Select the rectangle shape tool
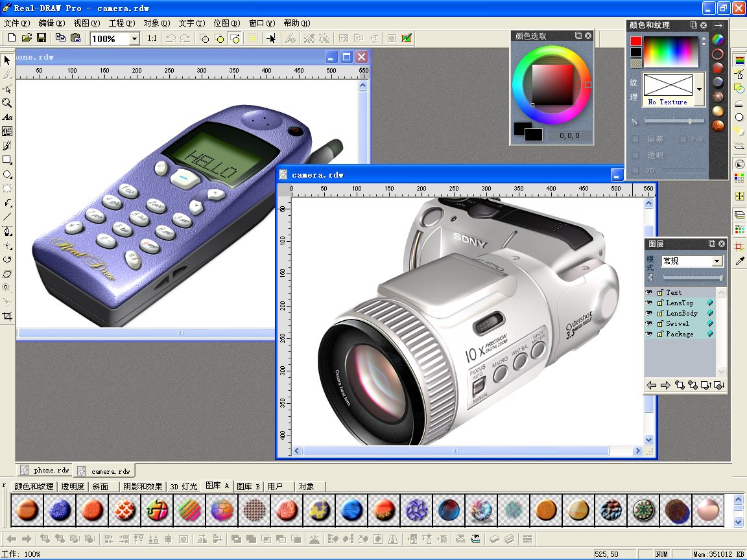Screen dimensions: 747x560 [x=6, y=160]
